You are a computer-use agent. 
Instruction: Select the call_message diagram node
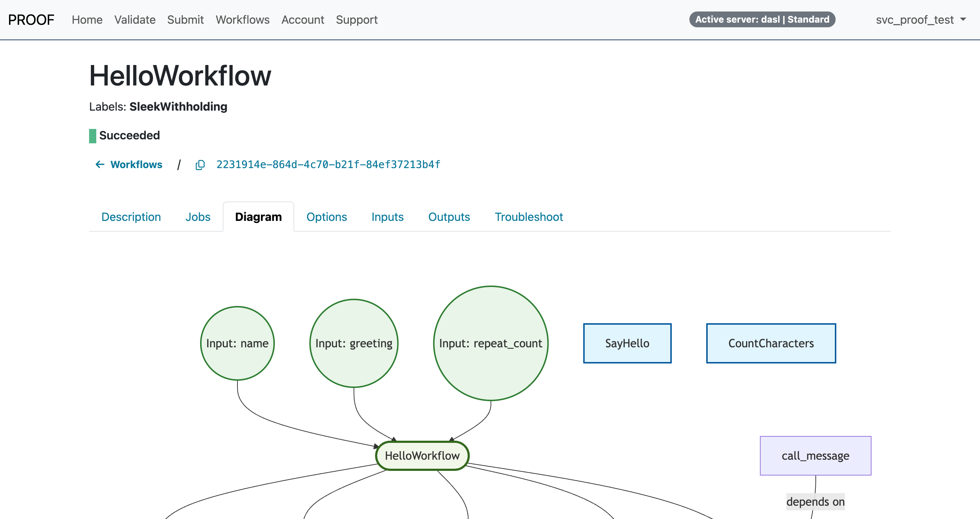point(815,455)
